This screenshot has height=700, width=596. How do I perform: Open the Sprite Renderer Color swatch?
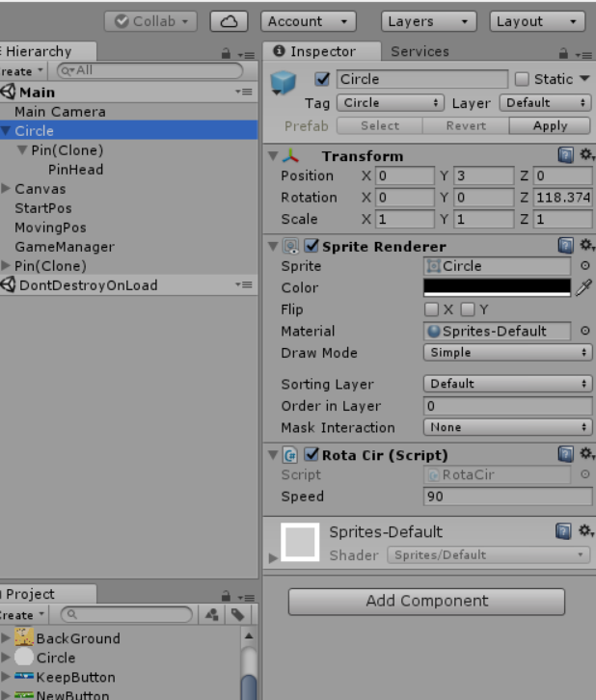(497, 287)
